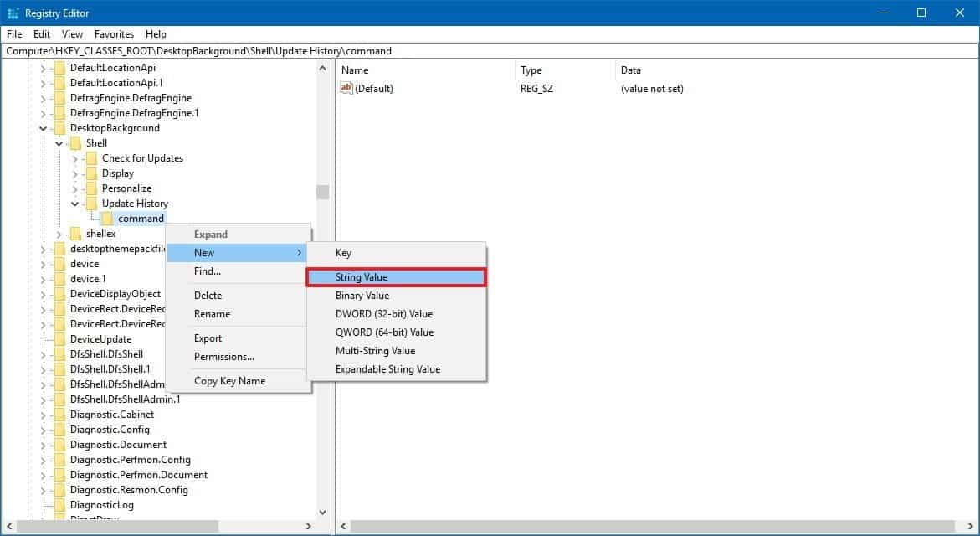Choose Key from the New submenu
Screen dimensions: 980x536
point(396,253)
